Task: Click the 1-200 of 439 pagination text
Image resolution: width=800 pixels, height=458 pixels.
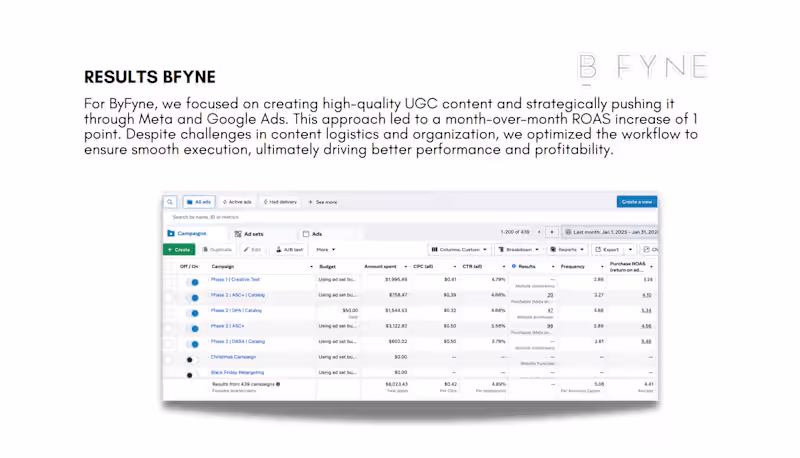Action: click(515, 232)
